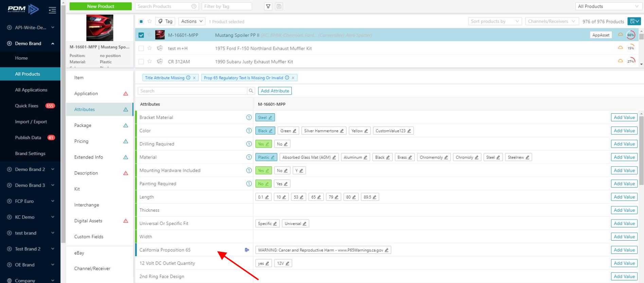This screenshot has width=644, height=283.
Task: Open the funnel filter icon in top toolbar
Action: (x=268, y=6)
